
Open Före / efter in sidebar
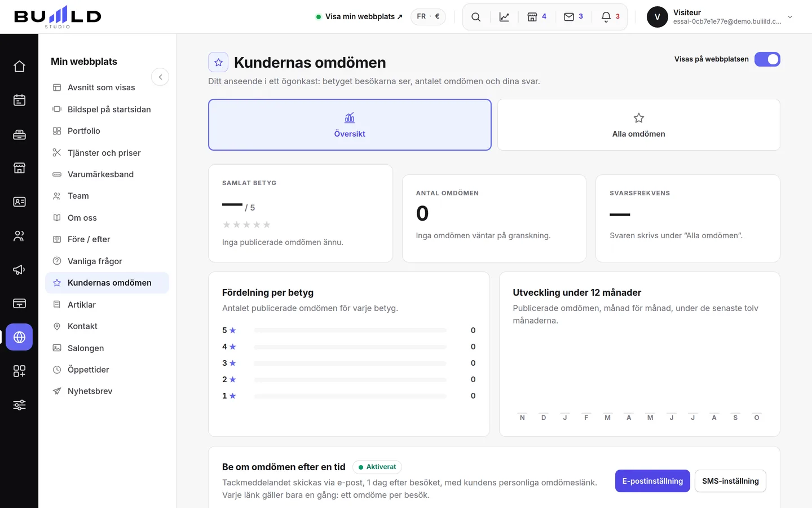click(x=107, y=239)
